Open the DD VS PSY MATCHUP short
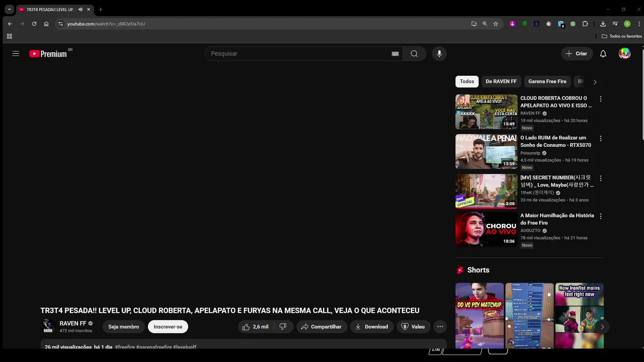 [x=479, y=316]
